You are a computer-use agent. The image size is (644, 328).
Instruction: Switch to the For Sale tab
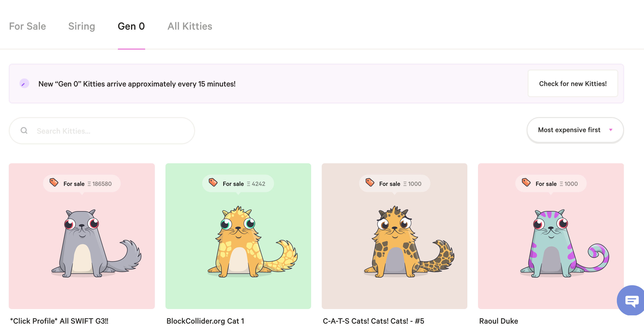tap(27, 26)
